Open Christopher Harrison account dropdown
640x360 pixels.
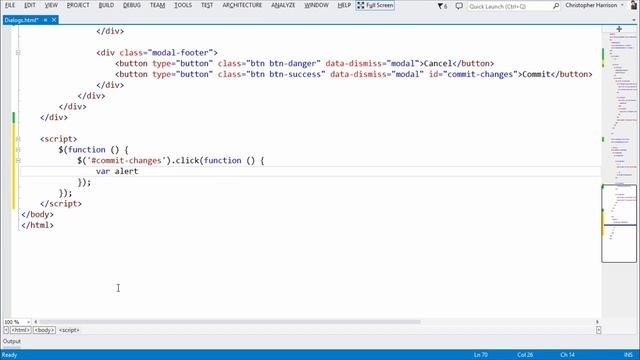(594, 5)
